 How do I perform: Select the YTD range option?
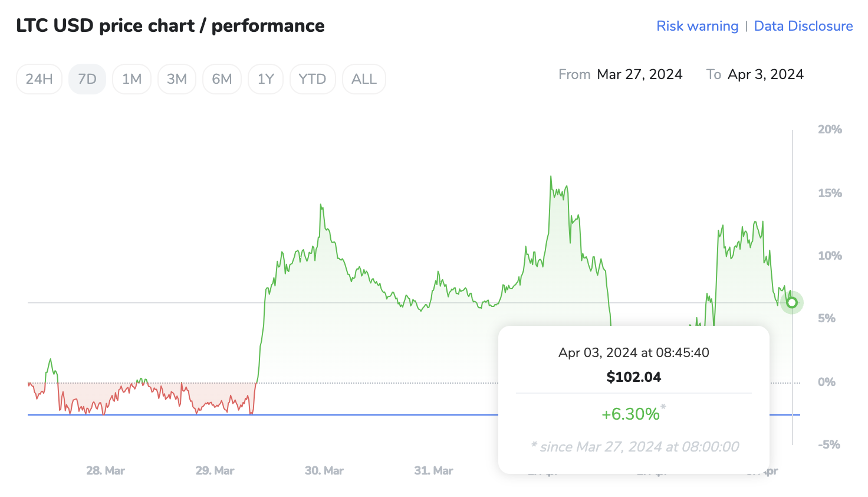(x=313, y=79)
